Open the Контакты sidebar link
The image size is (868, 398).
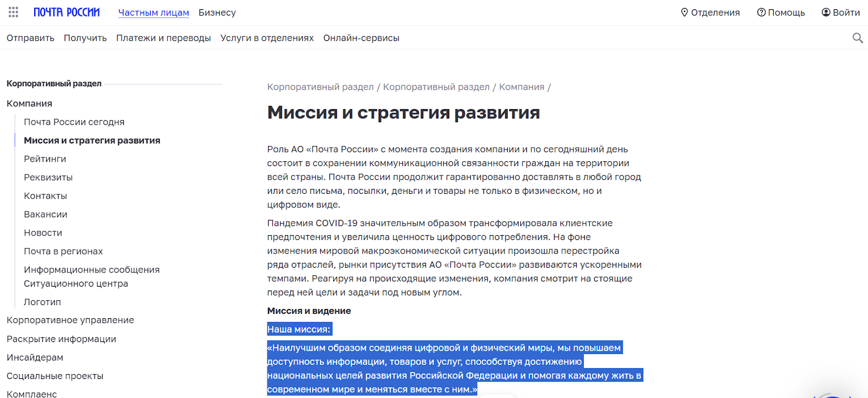click(x=46, y=196)
